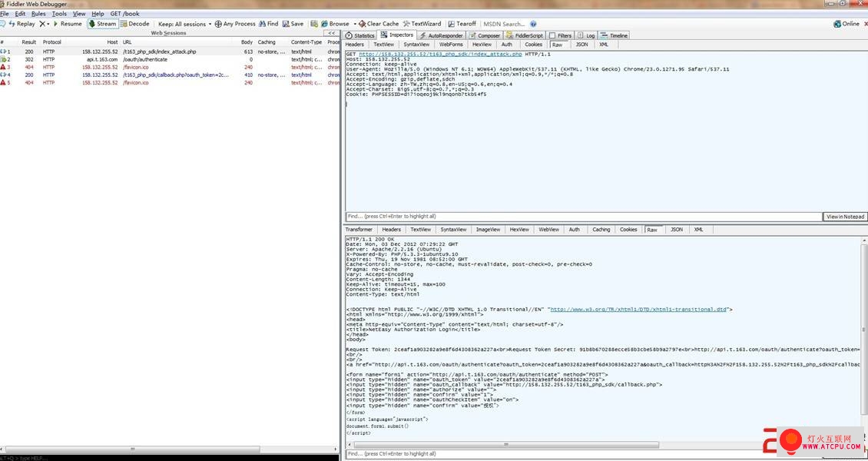
Task: Select session 4 callback.php row
Action: pos(170,75)
